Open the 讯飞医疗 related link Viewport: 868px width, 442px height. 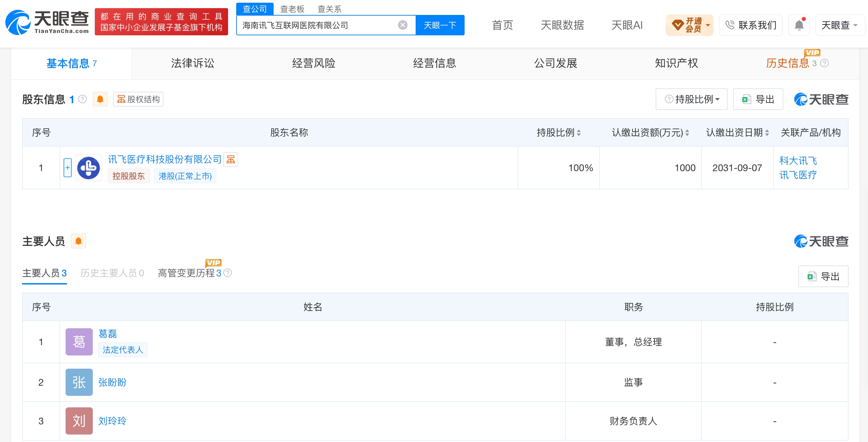coord(798,175)
